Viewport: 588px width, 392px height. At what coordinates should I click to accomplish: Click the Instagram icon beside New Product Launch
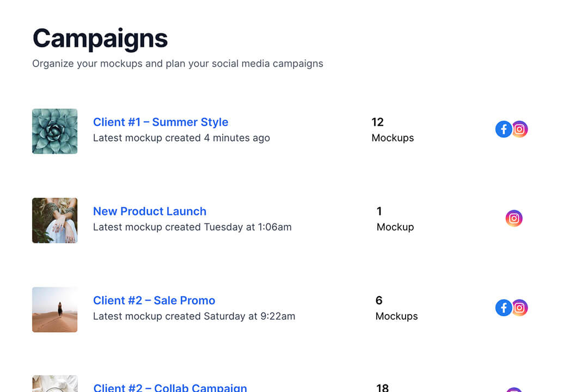click(514, 218)
